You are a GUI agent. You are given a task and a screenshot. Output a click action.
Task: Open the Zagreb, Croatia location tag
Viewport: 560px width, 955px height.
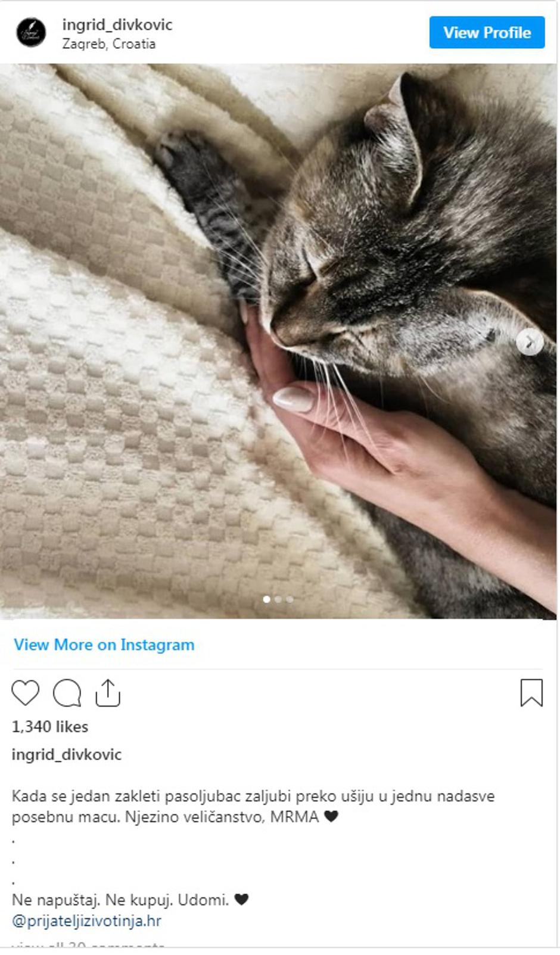(x=109, y=44)
